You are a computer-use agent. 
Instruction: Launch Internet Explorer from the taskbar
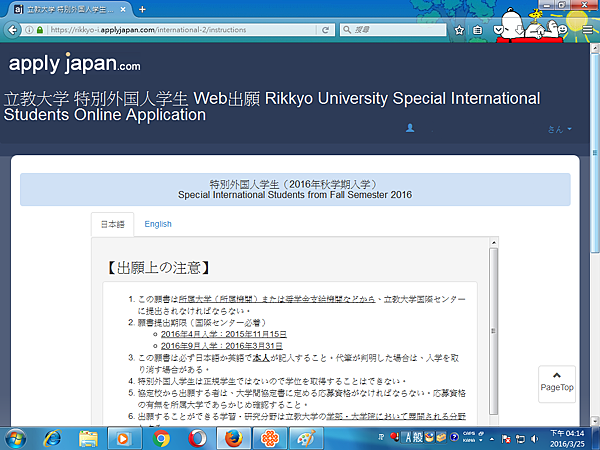tap(52, 439)
